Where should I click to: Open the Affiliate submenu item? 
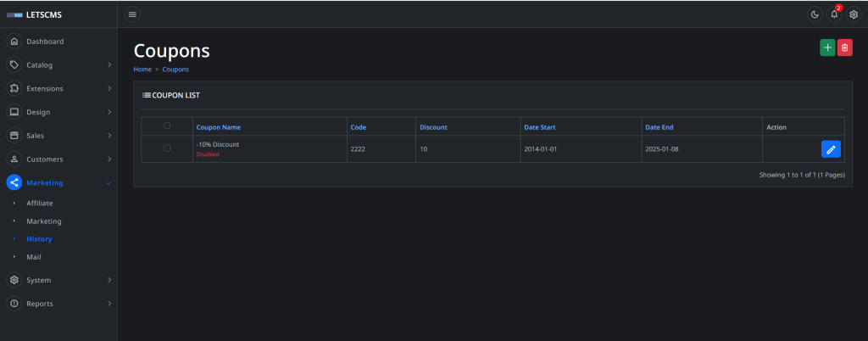tap(40, 204)
